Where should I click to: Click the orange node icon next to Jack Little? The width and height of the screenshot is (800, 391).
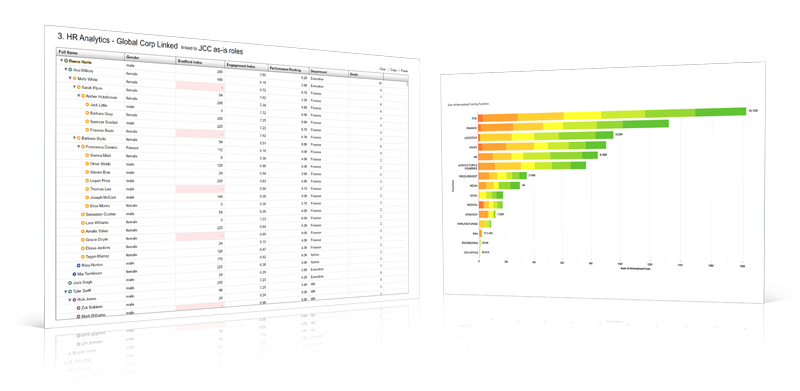[x=87, y=105]
